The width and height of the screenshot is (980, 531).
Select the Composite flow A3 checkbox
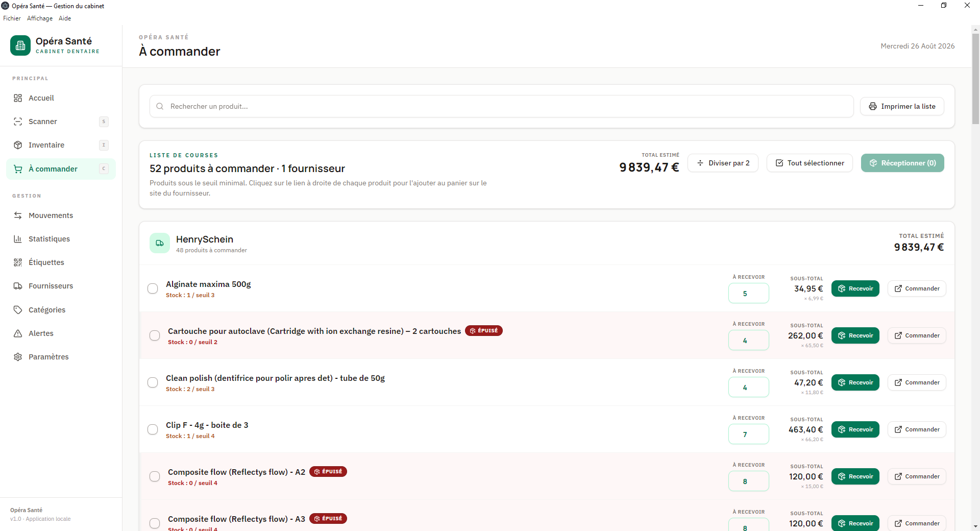point(155,523)
